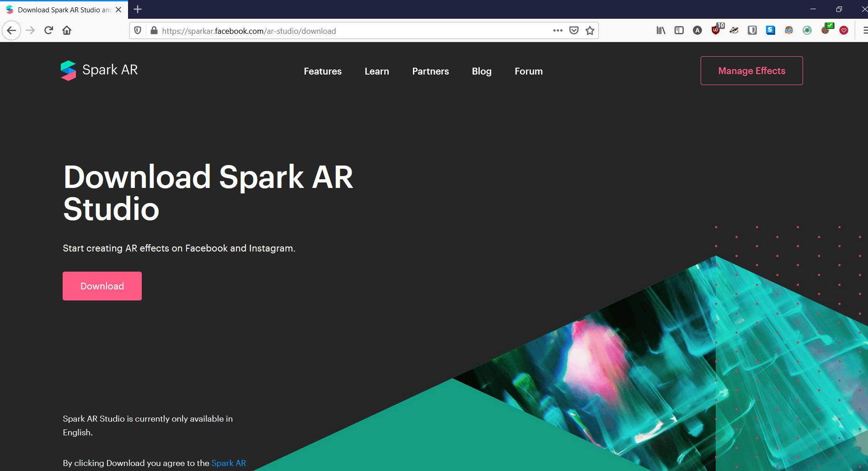Show site security information via the padlock
This screenshot has height=471, width=868.
tap(154, 30)
